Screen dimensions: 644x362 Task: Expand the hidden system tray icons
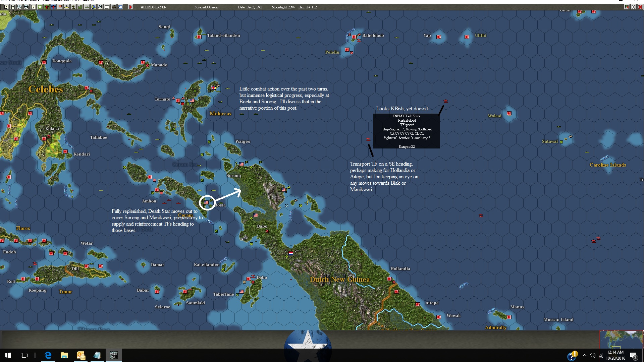coord(585,355)
